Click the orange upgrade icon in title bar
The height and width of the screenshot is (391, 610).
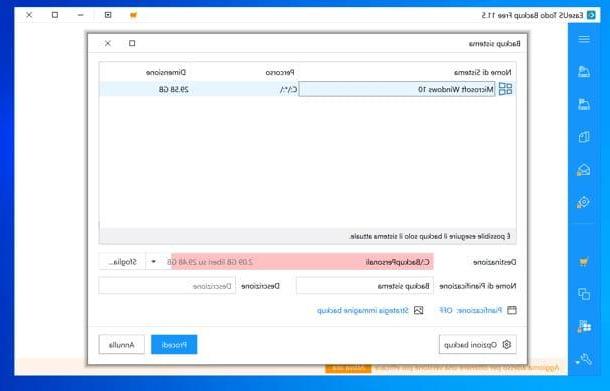point(133,15)
